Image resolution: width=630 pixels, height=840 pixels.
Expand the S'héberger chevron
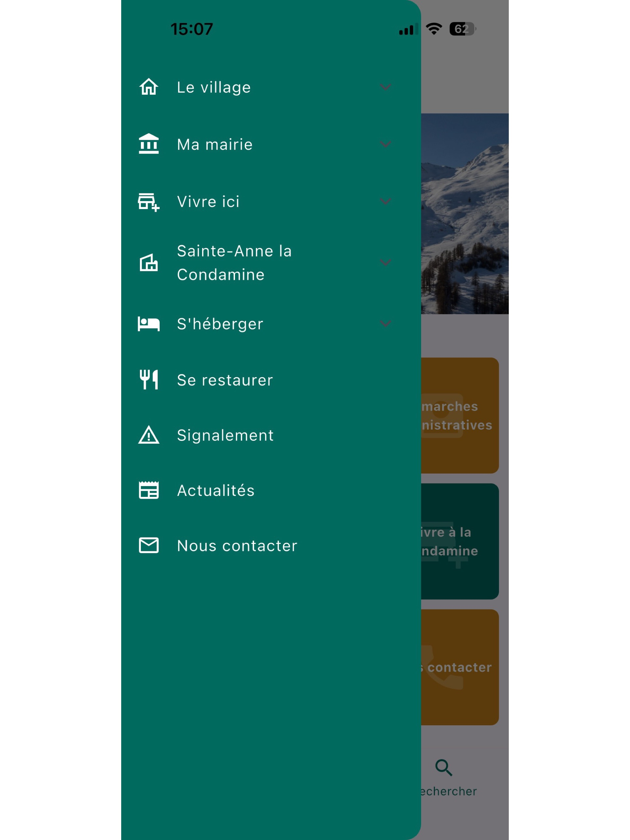pos(386,323)
